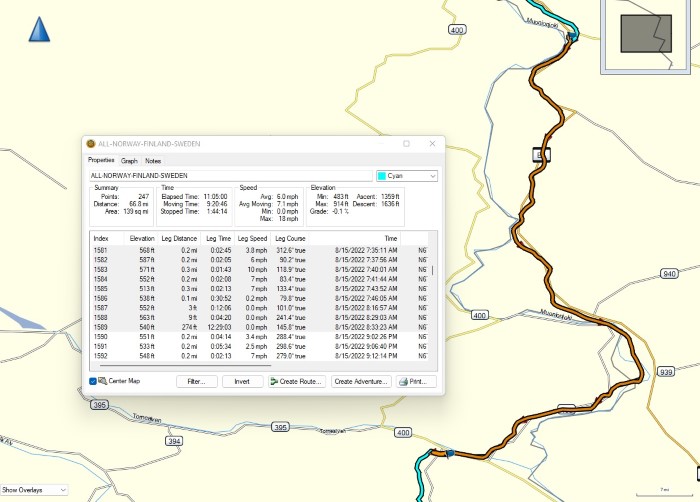Click the waypoint flag at track's north end
The image size is (700, 502).
click(x=572, y=37)
